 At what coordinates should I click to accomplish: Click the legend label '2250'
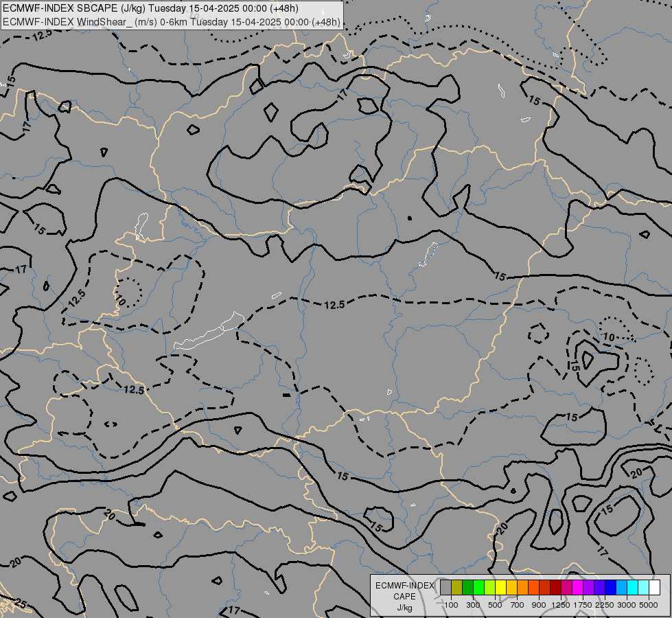coord(604,605)
